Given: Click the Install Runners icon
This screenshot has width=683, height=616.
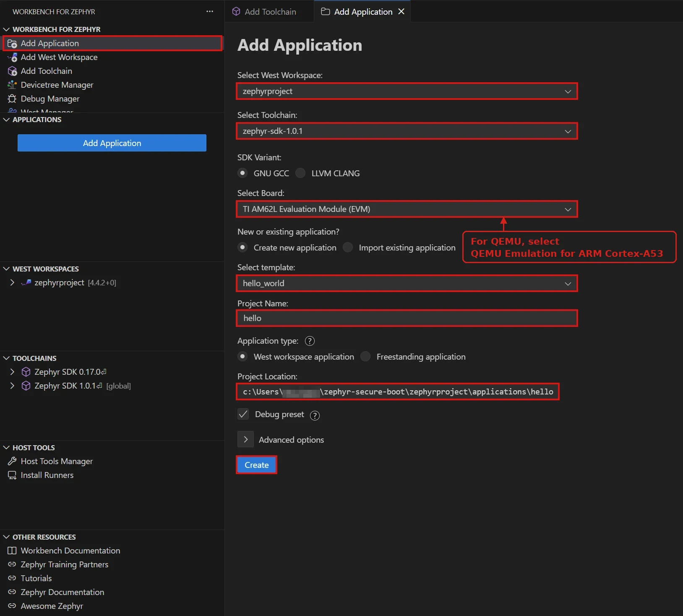Looking at the screenshot, I should click(12, 475).
